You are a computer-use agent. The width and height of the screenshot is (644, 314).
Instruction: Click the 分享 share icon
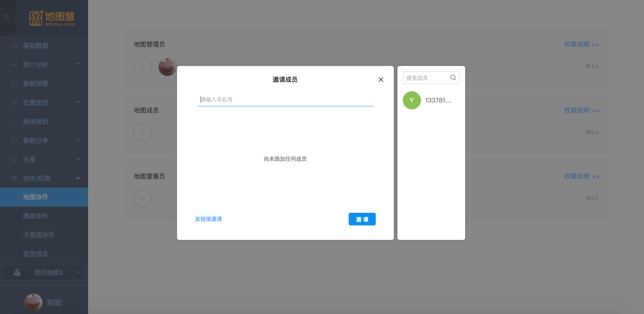click(14, 159)
